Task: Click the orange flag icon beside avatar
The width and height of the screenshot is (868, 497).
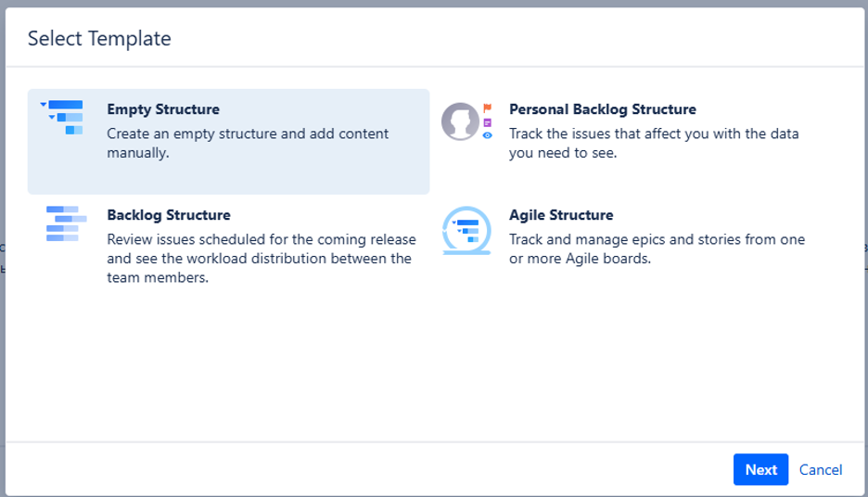Action: 488,108
